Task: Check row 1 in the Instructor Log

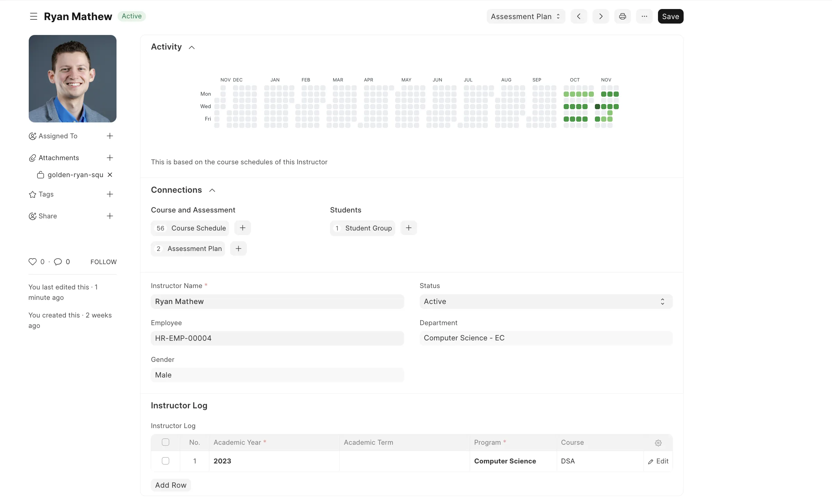Action: coord(165,461)
